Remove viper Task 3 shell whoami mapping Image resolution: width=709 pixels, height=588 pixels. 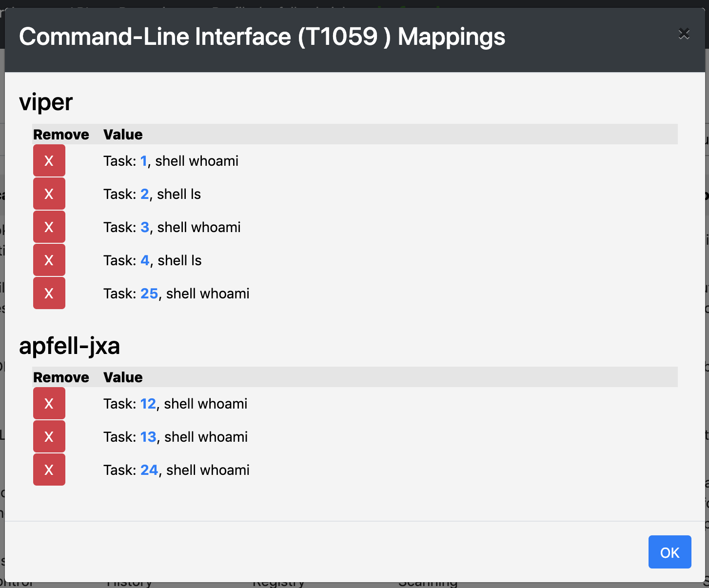pos(49,227)
